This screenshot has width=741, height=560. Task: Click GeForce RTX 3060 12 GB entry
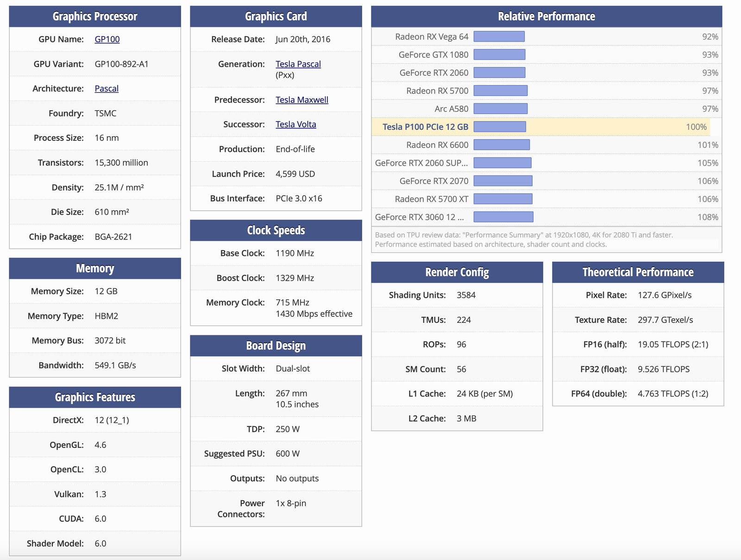click(419, 217)
